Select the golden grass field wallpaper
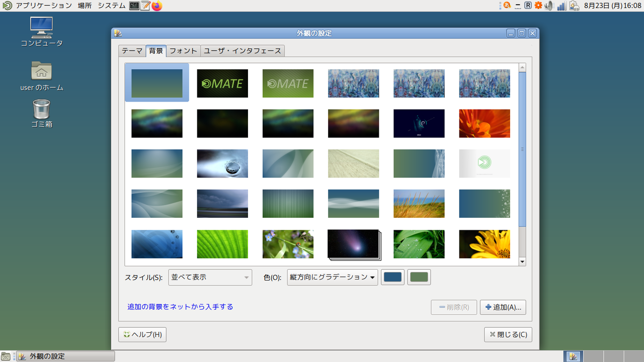Image resolution: width=644 pixels, height=362 pixels. pos(419,204)
